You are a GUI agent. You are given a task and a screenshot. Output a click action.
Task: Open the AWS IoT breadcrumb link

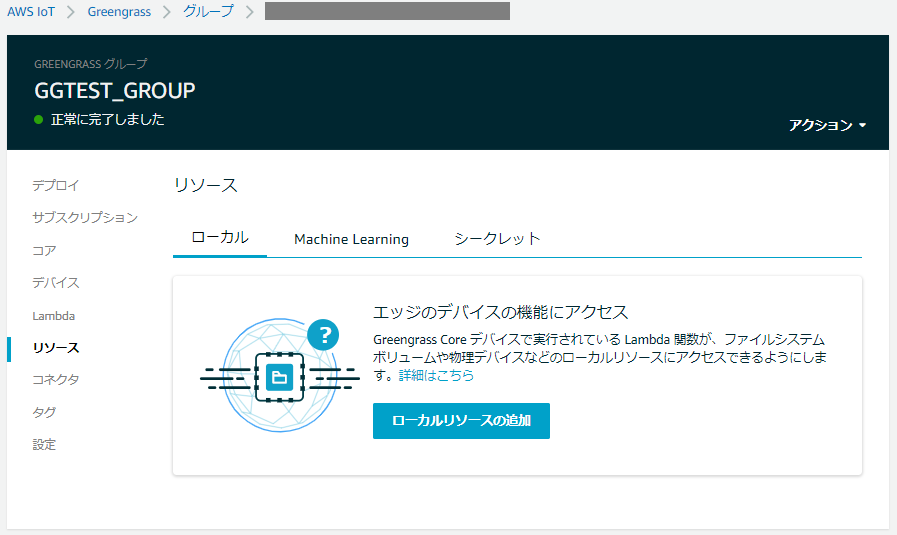(31, 11)
